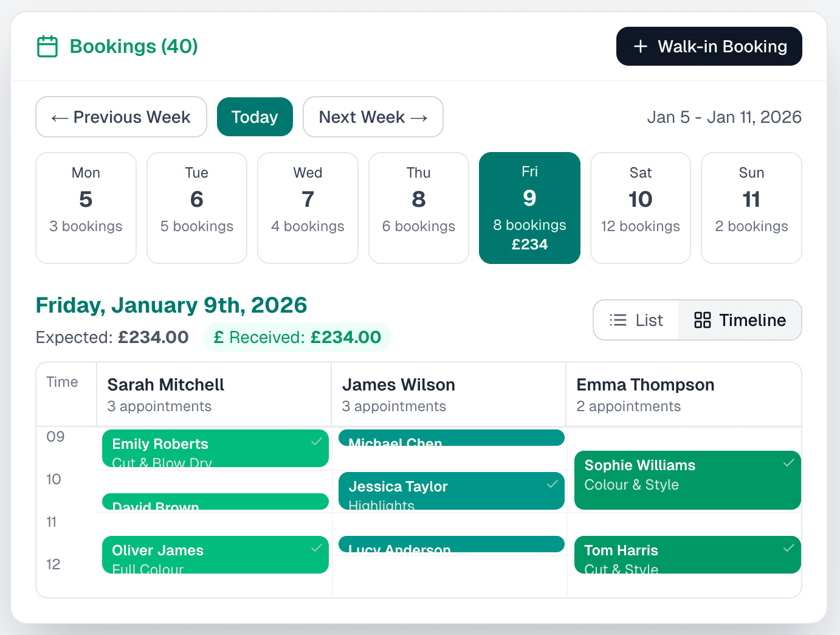
Task: Click the calendar icon beside Bookings heading
Action: tap(47, 46)
